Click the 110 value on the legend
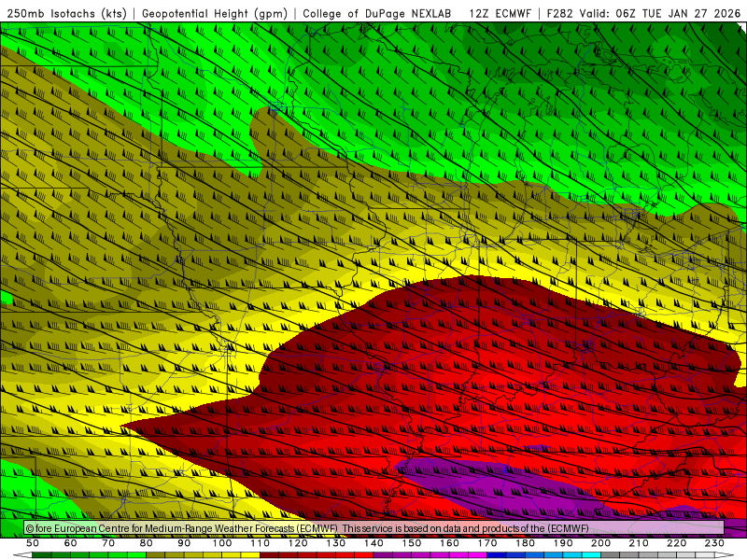Viewport: 747px width, 560px height. pyautogui.click(x=261, y=543)
